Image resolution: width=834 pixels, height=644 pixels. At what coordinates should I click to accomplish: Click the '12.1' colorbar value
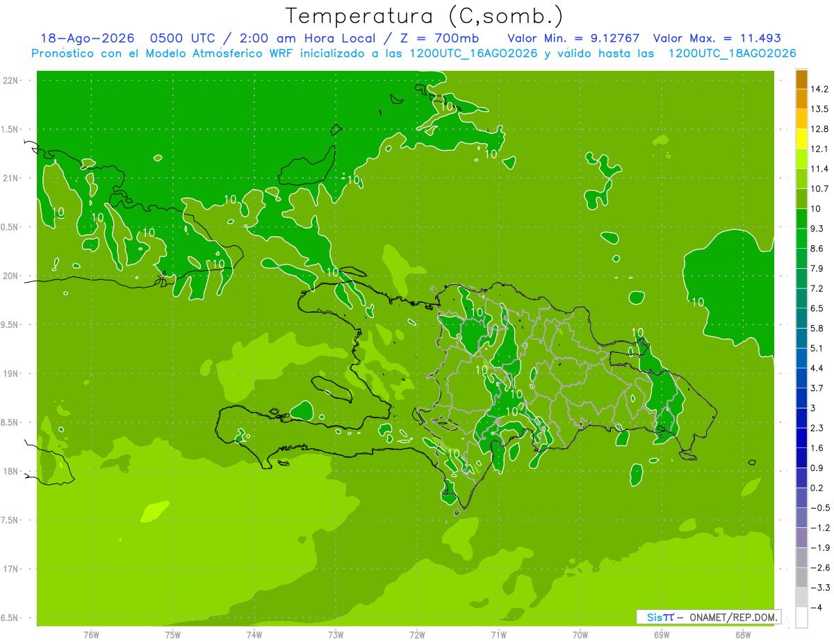(x=819, y=149)
